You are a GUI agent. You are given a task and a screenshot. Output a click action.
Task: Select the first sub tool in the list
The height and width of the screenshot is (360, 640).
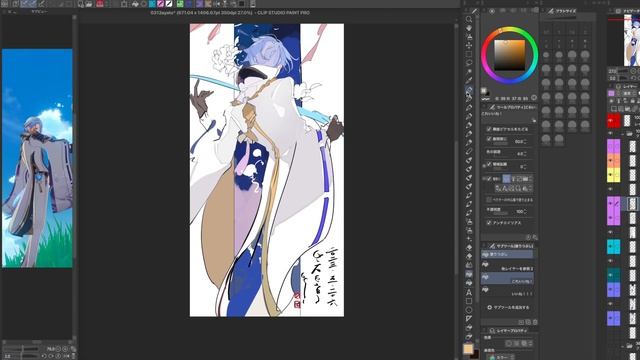[x=507, y=254]
